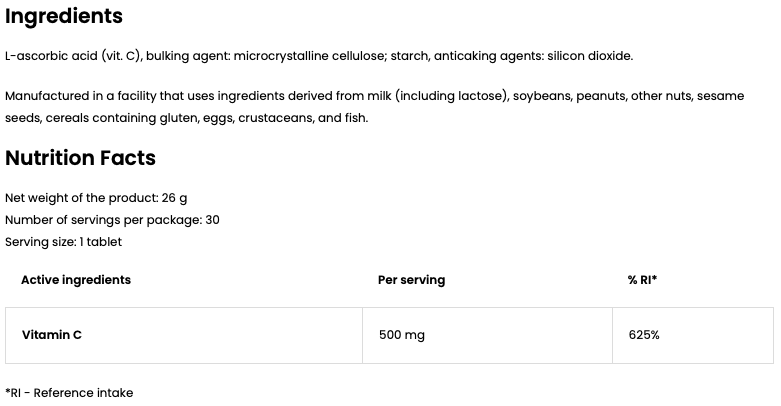Click the word "crustaceans" in allergen notice

point(276,118)
